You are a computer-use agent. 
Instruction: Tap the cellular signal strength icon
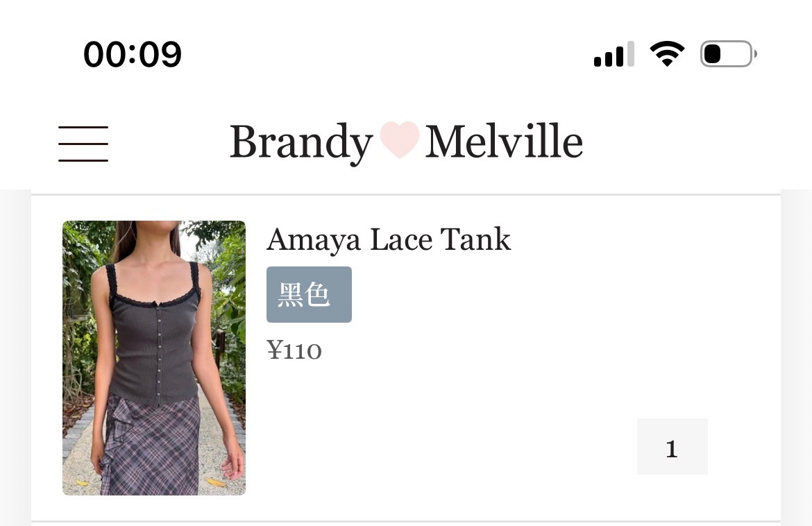[614, 54]
